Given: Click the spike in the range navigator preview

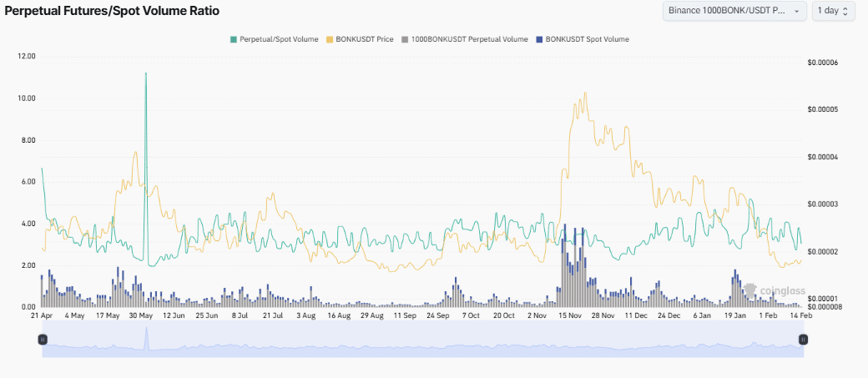Looking at the screenshot, I should pos(146,336).
